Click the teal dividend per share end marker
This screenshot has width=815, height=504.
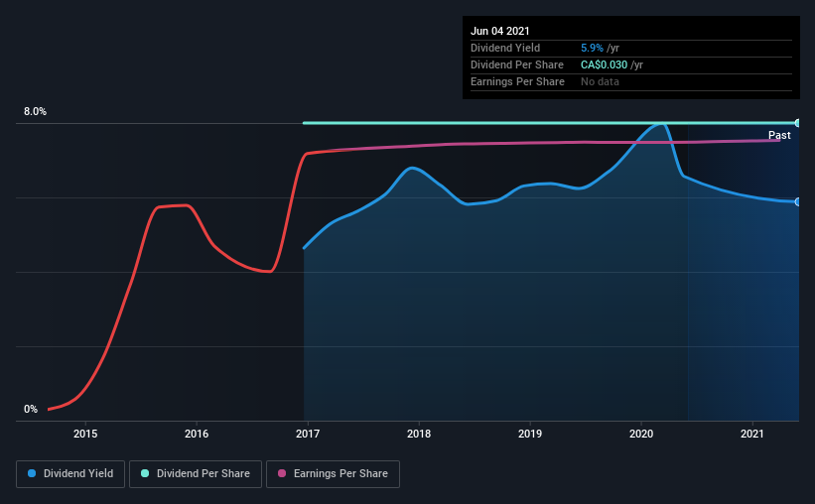coord(797,123)
